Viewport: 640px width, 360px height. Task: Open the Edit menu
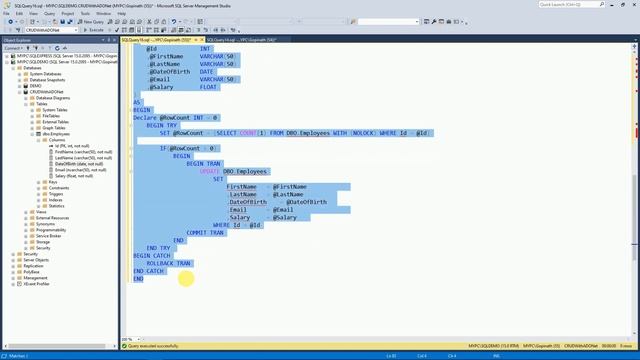click(19, 13)
